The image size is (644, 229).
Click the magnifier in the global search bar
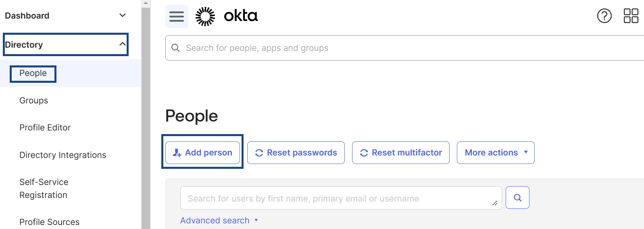(175, 48)
